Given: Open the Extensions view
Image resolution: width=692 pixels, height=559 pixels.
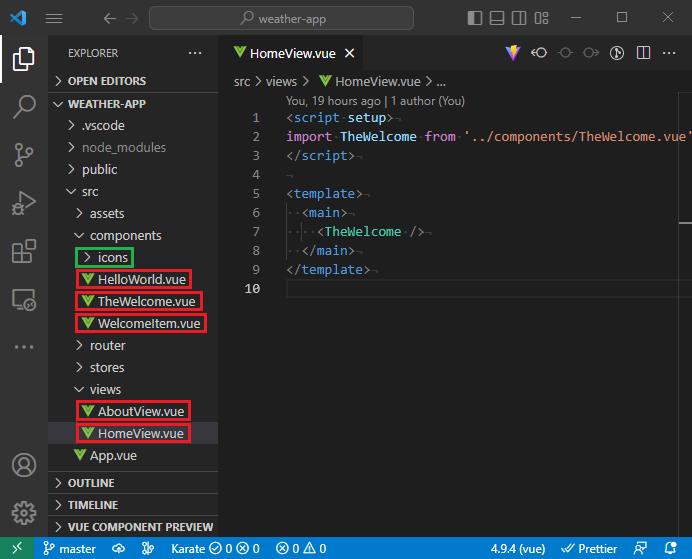Looking at the screenshot, I should click(x=23, y=251).
